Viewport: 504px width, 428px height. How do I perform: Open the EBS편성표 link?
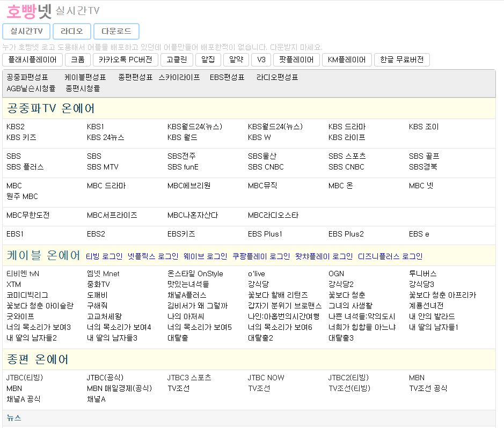click(x=227, y=77)
